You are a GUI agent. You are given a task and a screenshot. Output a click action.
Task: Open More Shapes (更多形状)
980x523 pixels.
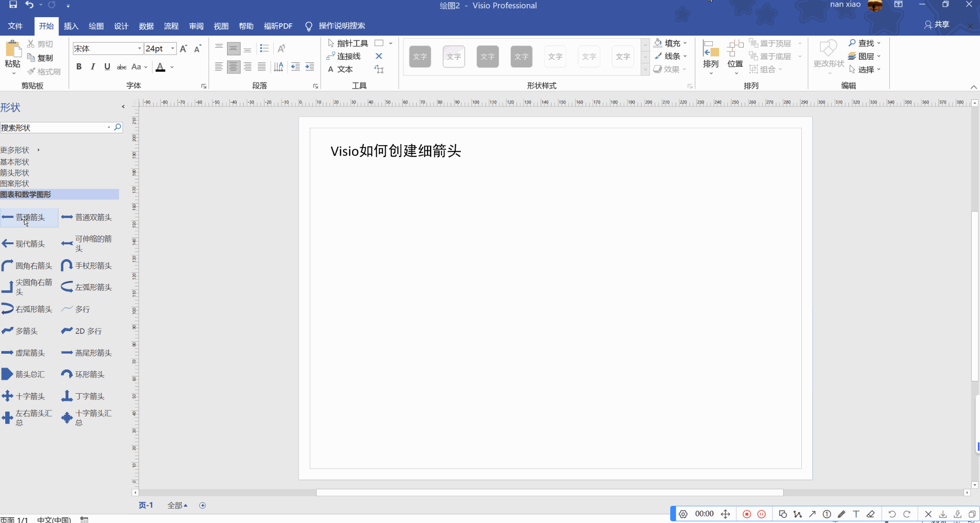(15, 150)
